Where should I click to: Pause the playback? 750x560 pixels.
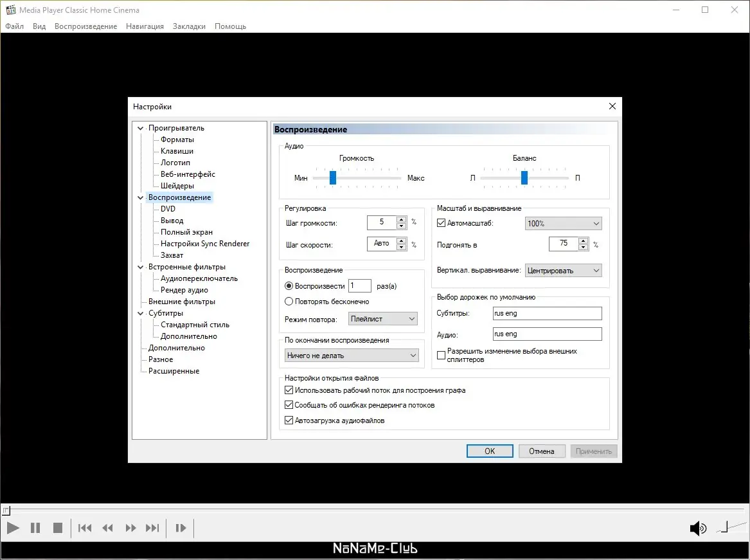(35, 527)
